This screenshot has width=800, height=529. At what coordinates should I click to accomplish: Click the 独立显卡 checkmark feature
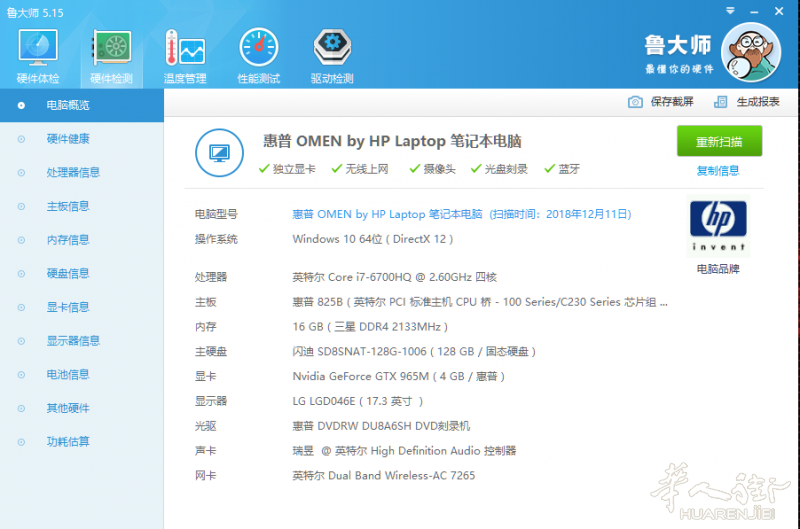[x=287, y=169]
